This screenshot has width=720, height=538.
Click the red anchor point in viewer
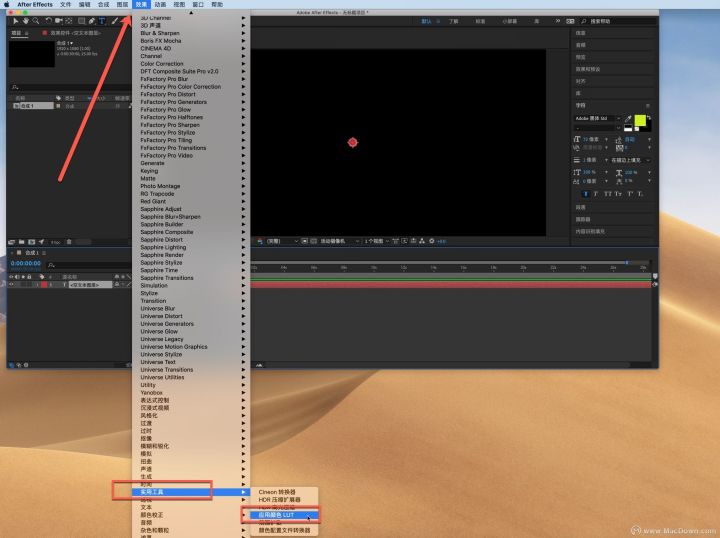pyautogui.click(x=353, y=142)
